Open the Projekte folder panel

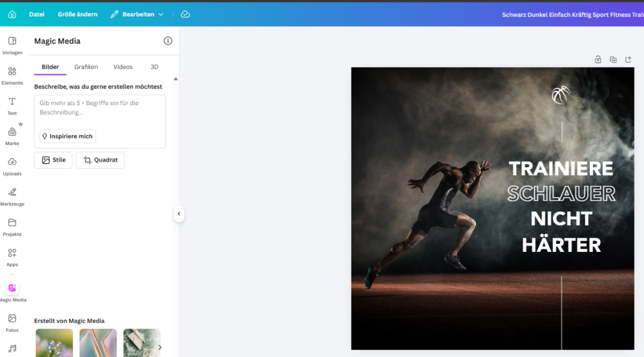12,227
